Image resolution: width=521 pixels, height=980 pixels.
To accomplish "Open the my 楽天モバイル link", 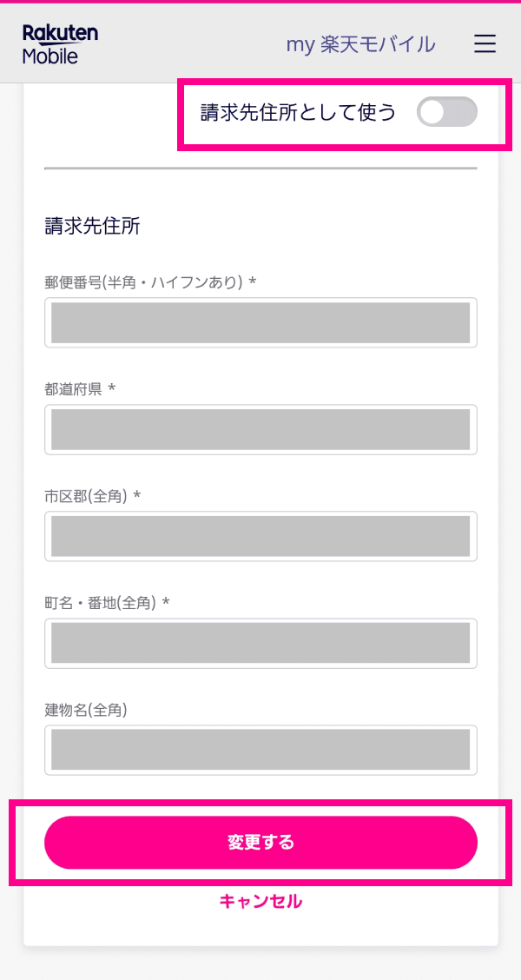I will (x=360, y=44).
